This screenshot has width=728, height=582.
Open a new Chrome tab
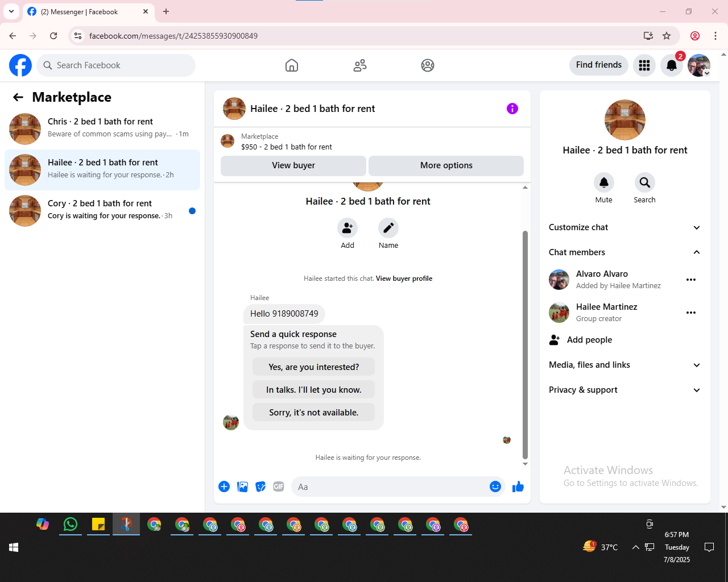tap(166, 11)
